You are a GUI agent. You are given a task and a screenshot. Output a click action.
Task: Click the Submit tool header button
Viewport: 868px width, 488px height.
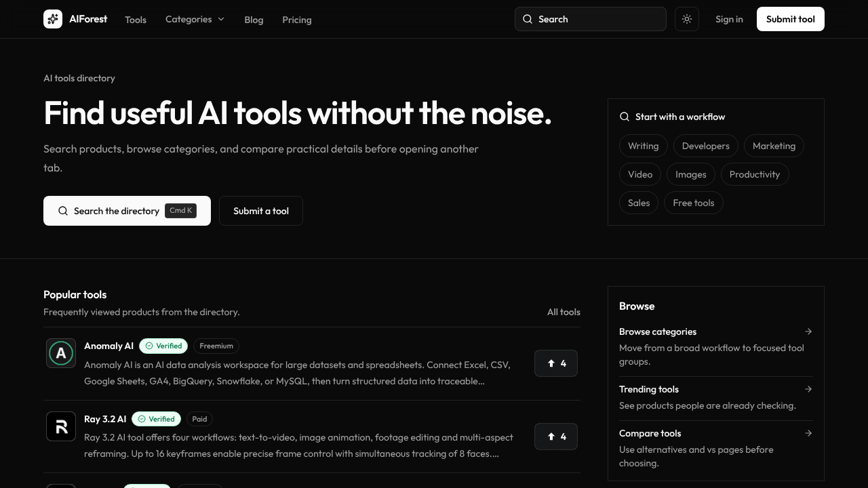click(791, 19)
